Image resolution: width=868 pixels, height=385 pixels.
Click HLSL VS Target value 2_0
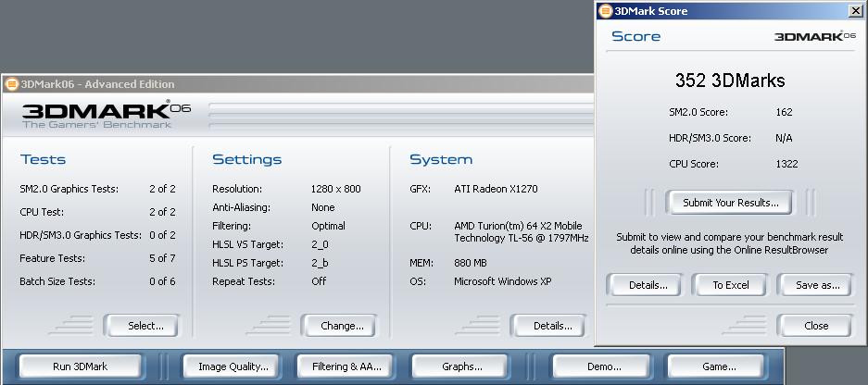[x=321, y=244]
